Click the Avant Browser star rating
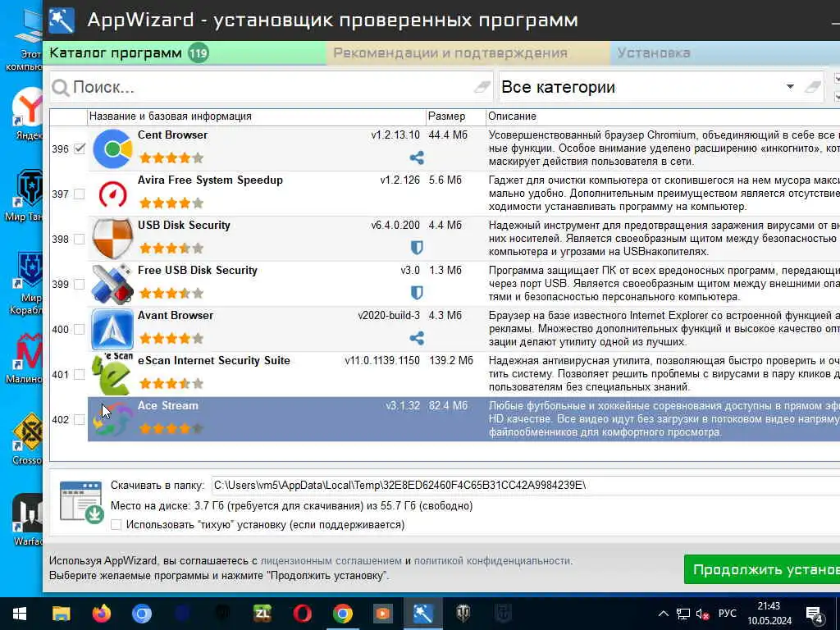840x630 pixels. point(171,338)
